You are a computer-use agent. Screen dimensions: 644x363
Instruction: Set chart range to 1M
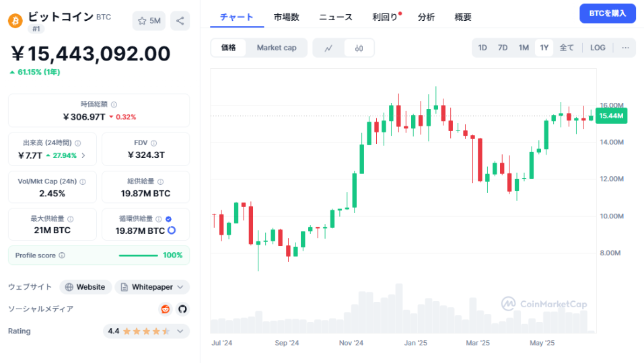[x=524, y=48]
